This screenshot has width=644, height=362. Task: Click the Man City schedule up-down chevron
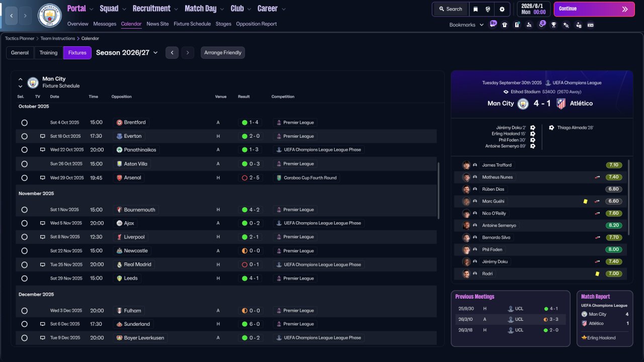pos(21,82)
